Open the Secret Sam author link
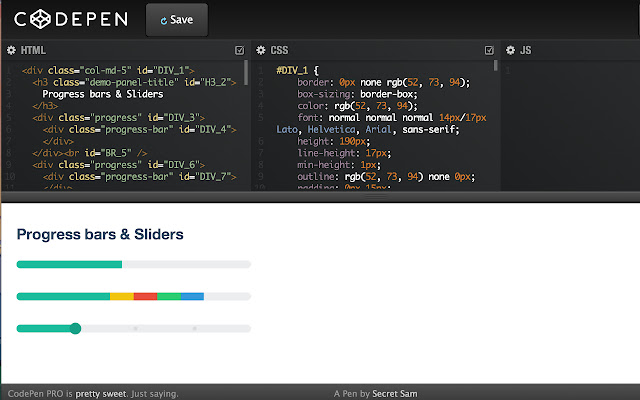 click(x=394, y=394)
